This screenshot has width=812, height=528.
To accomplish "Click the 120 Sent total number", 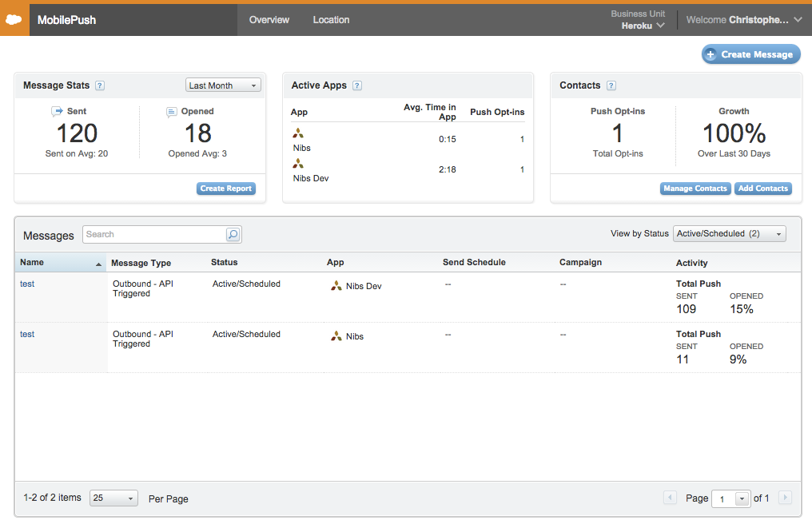I will pyautogui.click(x=77, y=133).
